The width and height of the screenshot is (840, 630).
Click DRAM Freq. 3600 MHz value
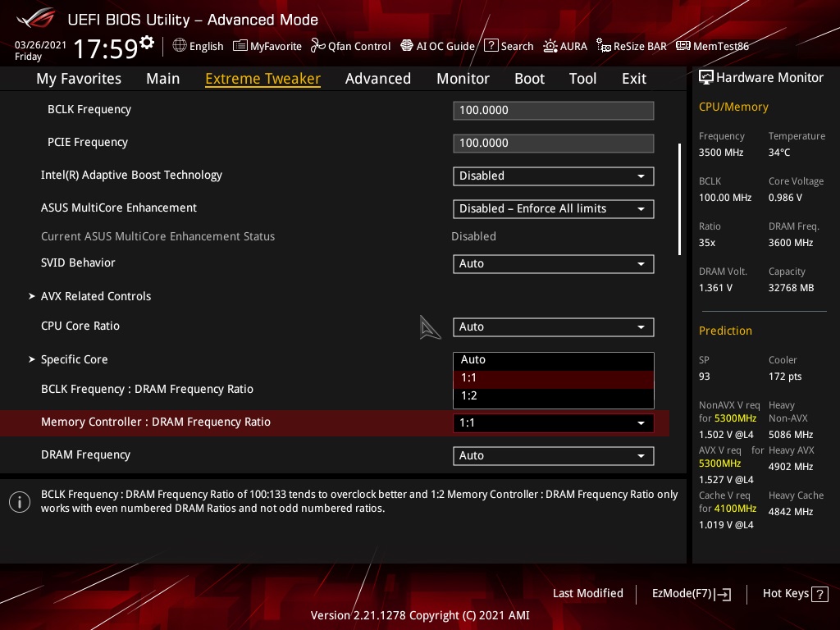(x=791, y=243)
